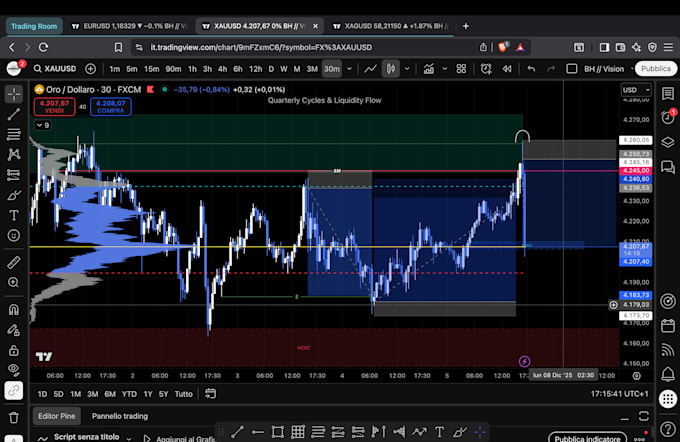Click the COMPRA buy price button
The width and height of the screenshot is (680, 442).
coord(111,107)
